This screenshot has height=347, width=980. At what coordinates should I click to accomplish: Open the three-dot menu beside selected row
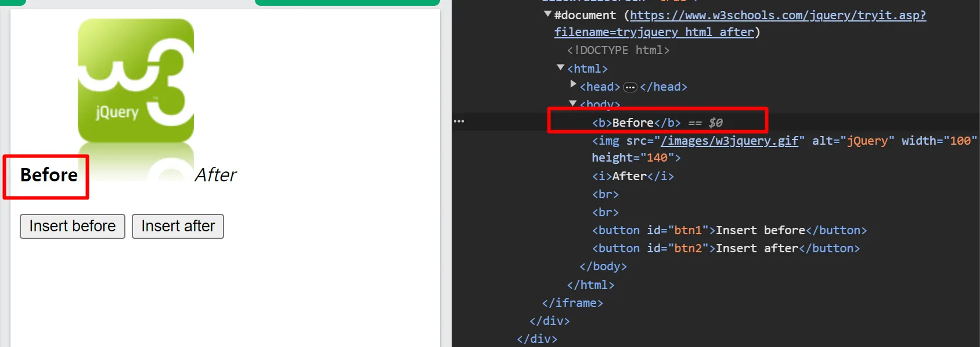coord(459,121)
